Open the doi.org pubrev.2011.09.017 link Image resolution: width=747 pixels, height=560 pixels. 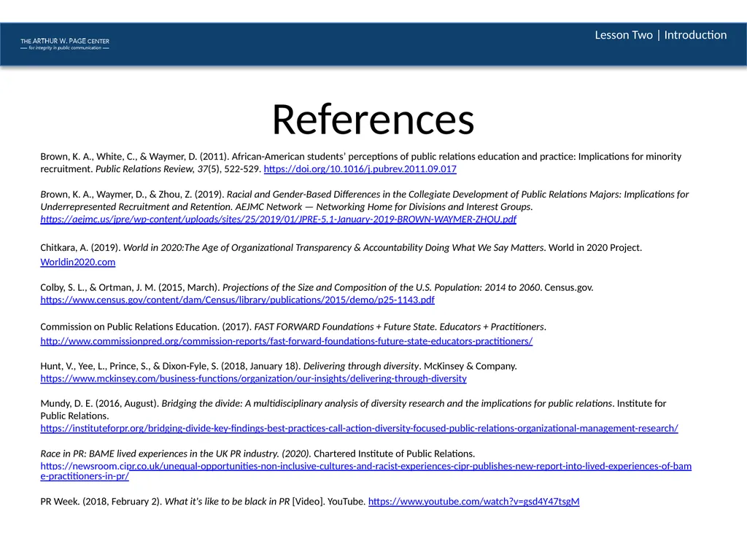click(360, 169)
